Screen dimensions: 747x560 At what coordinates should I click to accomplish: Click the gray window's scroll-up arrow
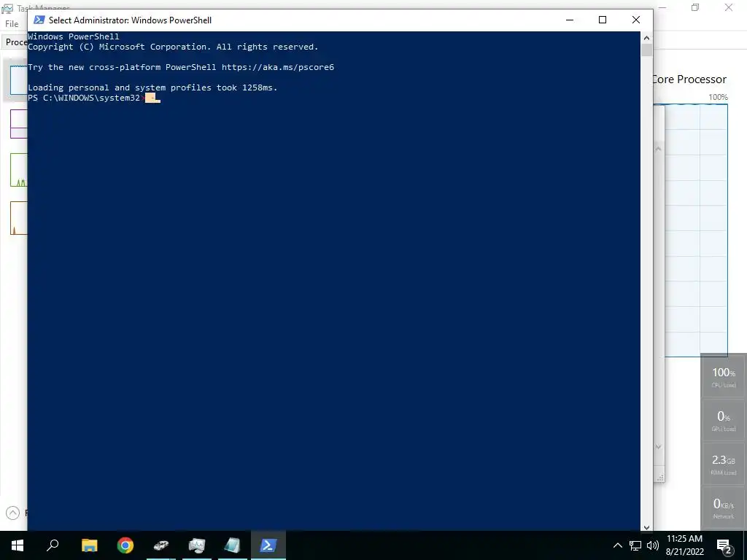[659, 149]
